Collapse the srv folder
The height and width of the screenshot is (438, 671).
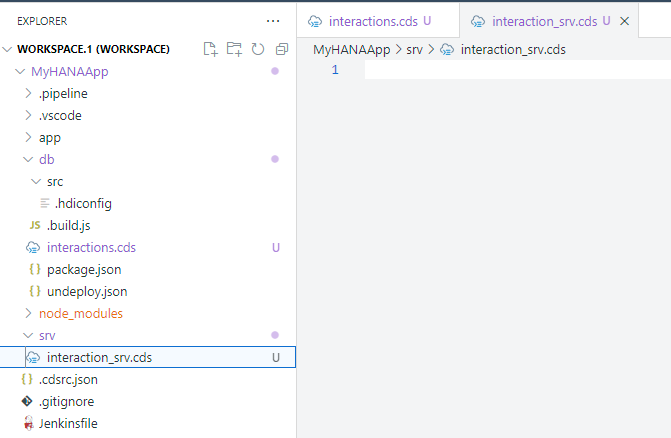pos(28,335)
